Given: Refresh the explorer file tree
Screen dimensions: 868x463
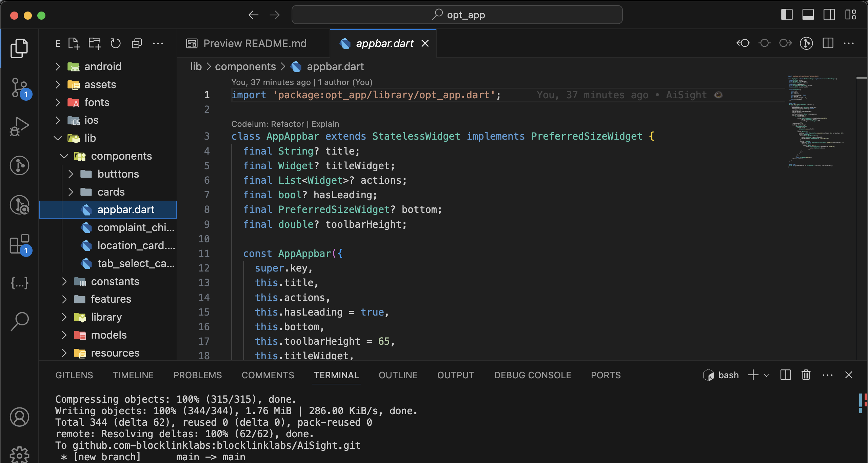Looking at the screenshot, I should 116,43.
